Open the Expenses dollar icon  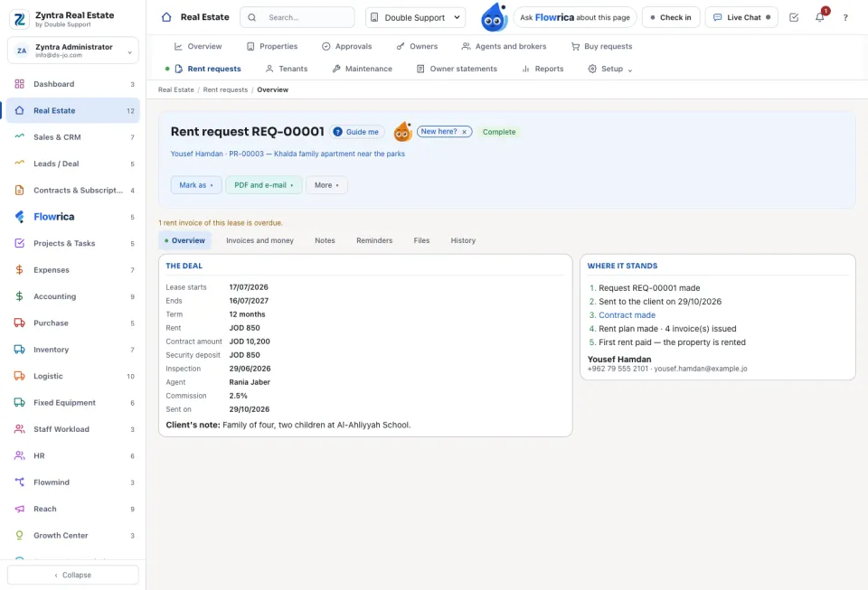click(x=19, y=270)
